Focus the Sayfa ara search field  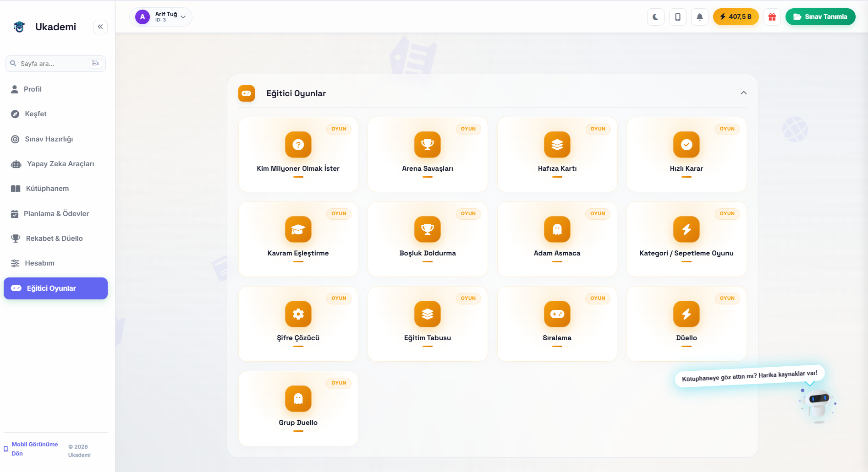[x=55, y=64]
